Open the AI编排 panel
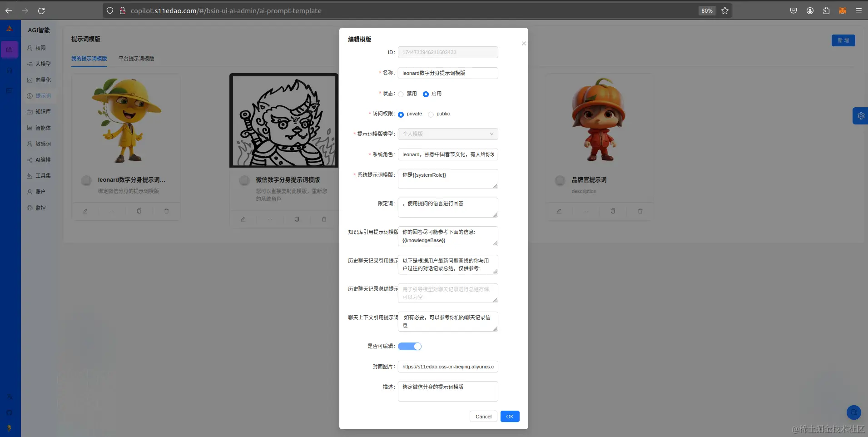The width and height of the screenshot is (868, 437). coord(41,159)
